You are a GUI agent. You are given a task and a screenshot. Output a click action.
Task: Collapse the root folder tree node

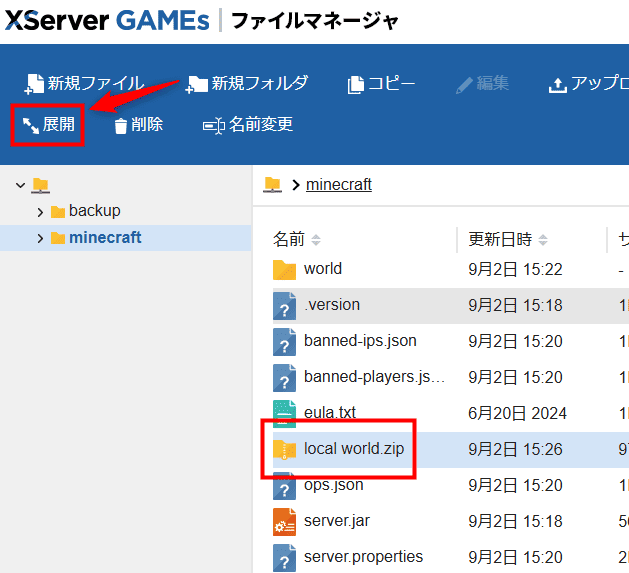[x=20, y=185]
